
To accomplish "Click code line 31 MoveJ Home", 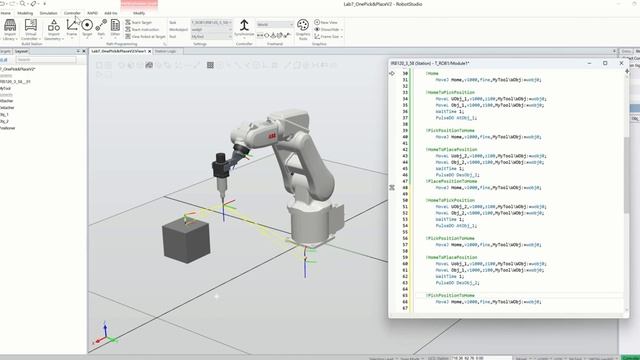I will [x=488, y=80].
